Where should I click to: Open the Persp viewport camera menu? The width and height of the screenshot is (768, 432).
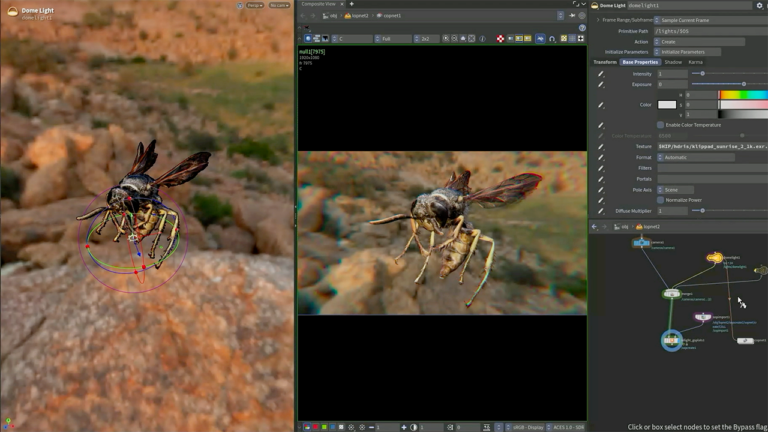coord(254,5)
